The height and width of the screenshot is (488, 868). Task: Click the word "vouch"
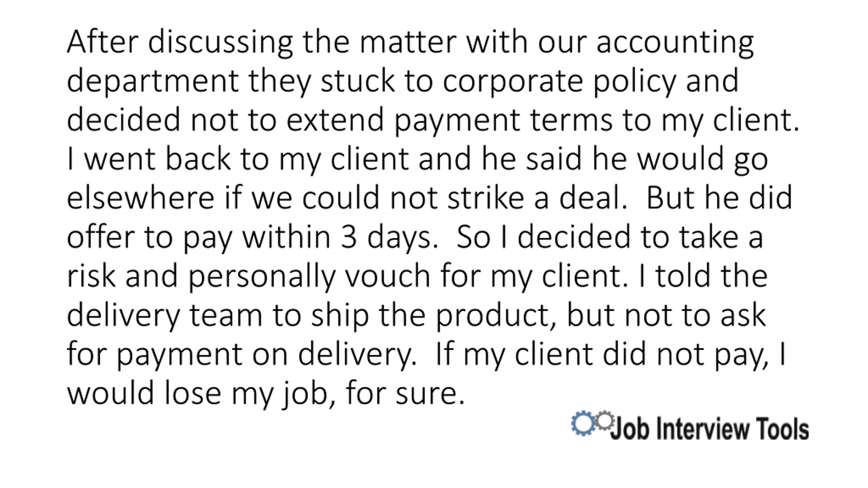click(x=388, y=276)
